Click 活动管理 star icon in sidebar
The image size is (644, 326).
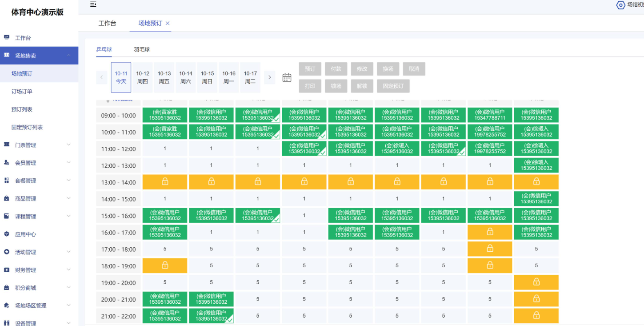(7, 252)
